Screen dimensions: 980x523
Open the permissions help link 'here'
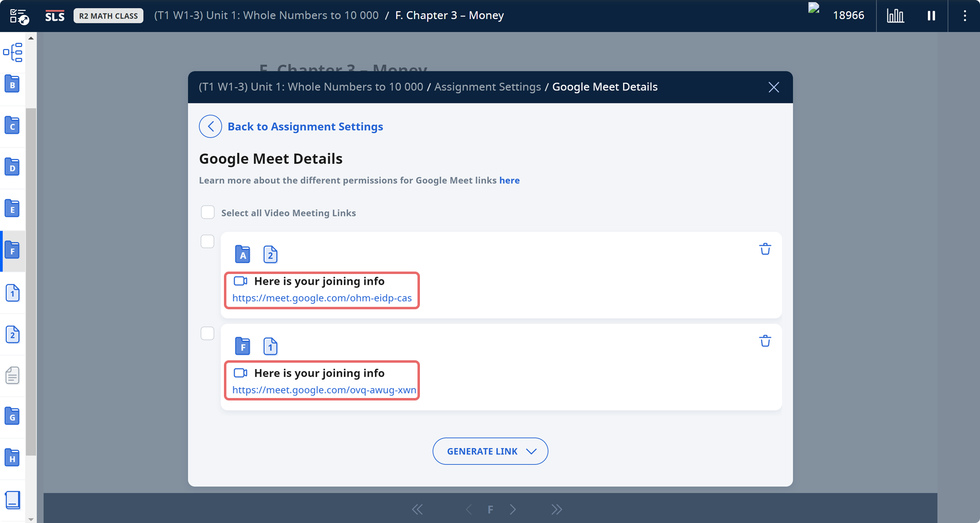click(510, 180)
